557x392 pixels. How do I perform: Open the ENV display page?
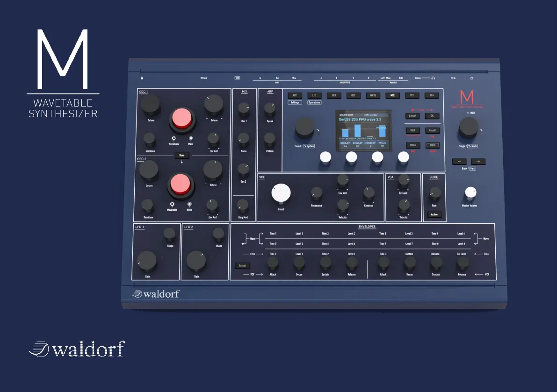(x=334, y=95)
